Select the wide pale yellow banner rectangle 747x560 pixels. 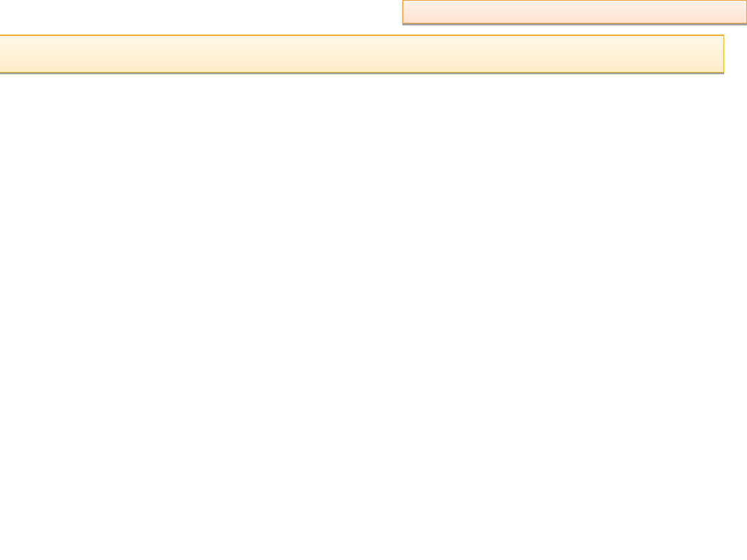pyautogui.click(x=362, y=54)
